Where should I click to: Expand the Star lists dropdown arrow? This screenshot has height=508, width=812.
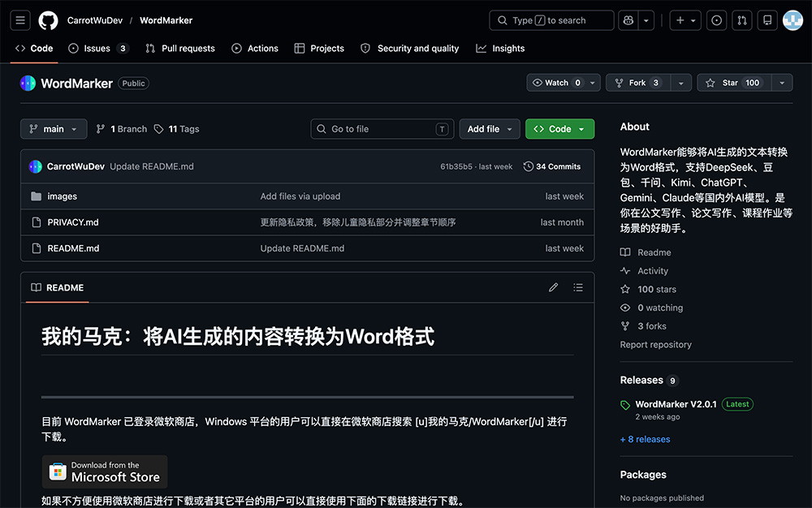782,83
